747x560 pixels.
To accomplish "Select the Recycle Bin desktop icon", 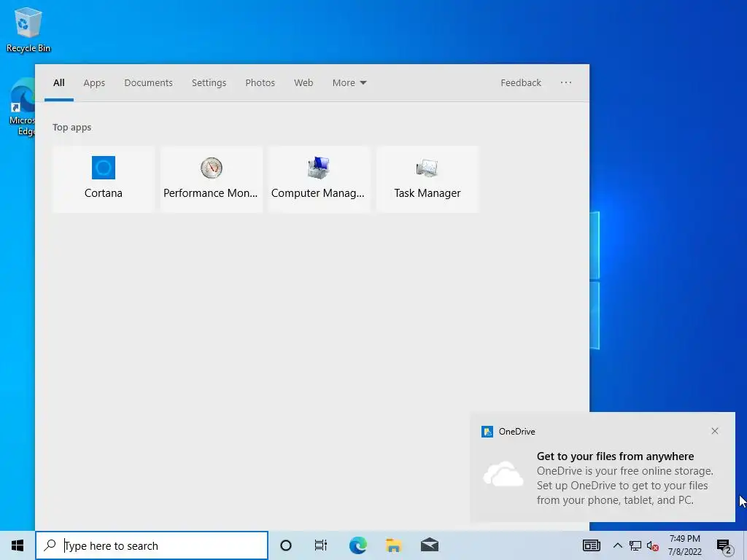I will tap(28, 29).
